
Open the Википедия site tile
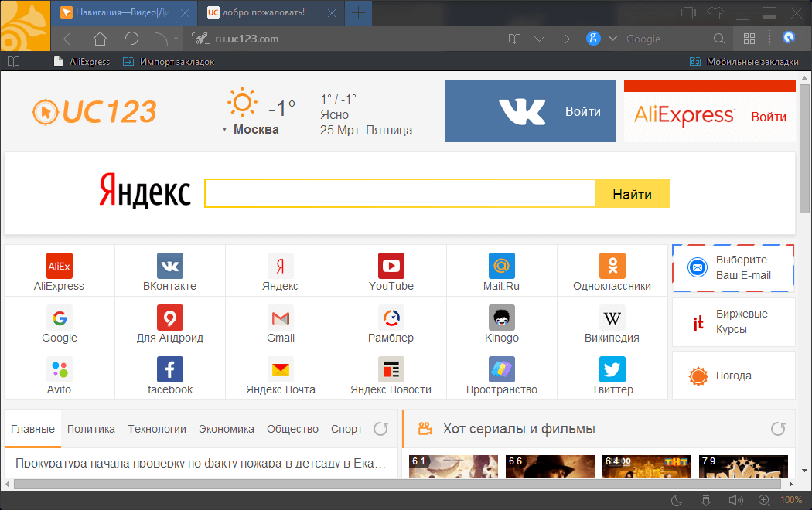click(612, 323)
